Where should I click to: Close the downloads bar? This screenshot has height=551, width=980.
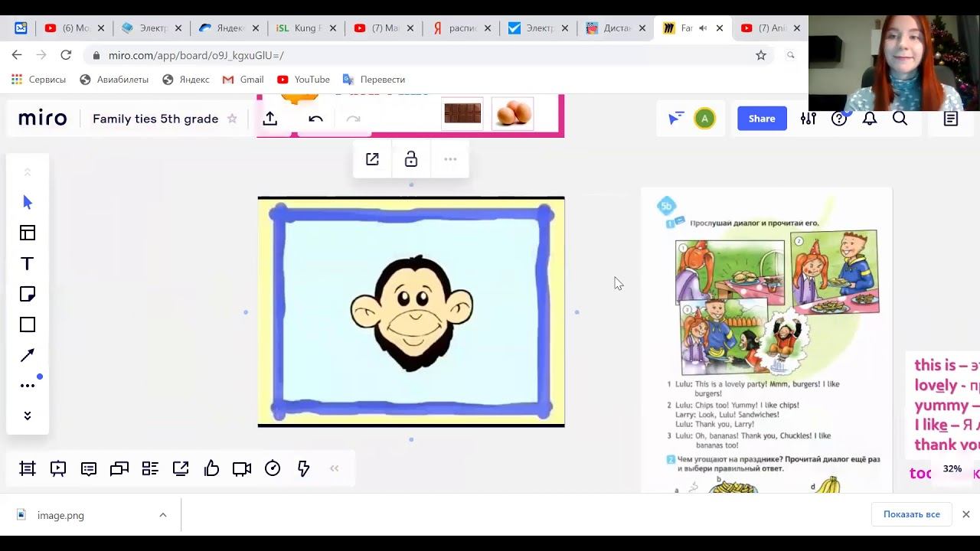966,514
